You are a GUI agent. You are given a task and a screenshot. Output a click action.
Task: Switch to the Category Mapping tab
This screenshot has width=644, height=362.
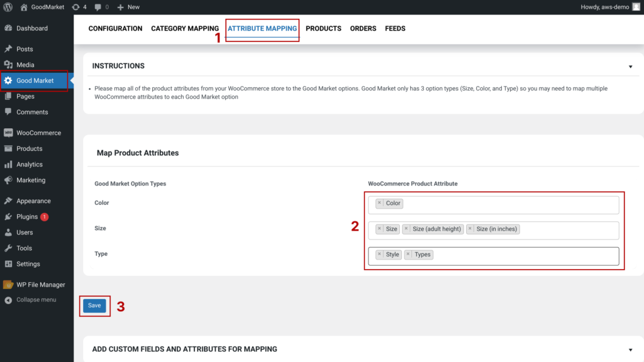point(185,28)
